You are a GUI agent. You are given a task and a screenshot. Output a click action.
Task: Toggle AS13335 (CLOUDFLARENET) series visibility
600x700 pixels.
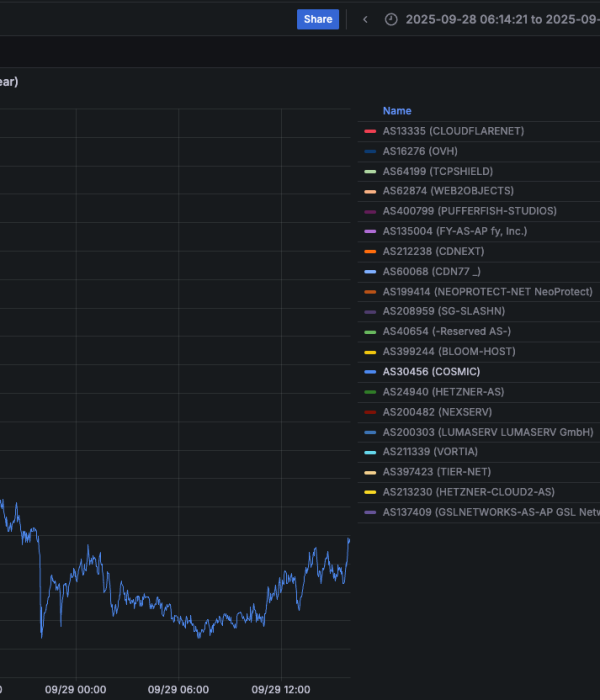coord(453,131)
